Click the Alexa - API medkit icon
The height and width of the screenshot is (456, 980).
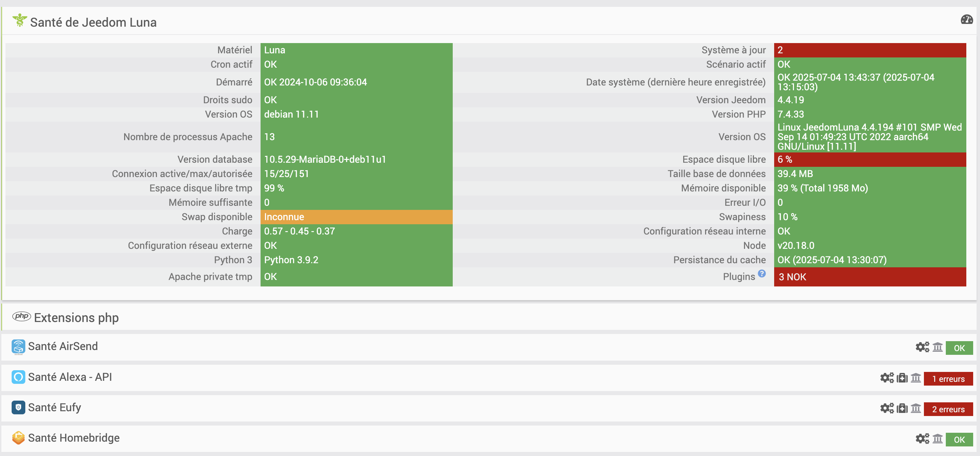point(902,378)
